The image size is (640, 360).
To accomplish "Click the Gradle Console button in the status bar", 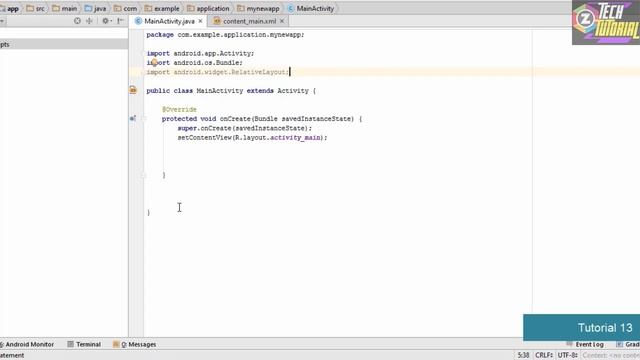I will point(628,344).
